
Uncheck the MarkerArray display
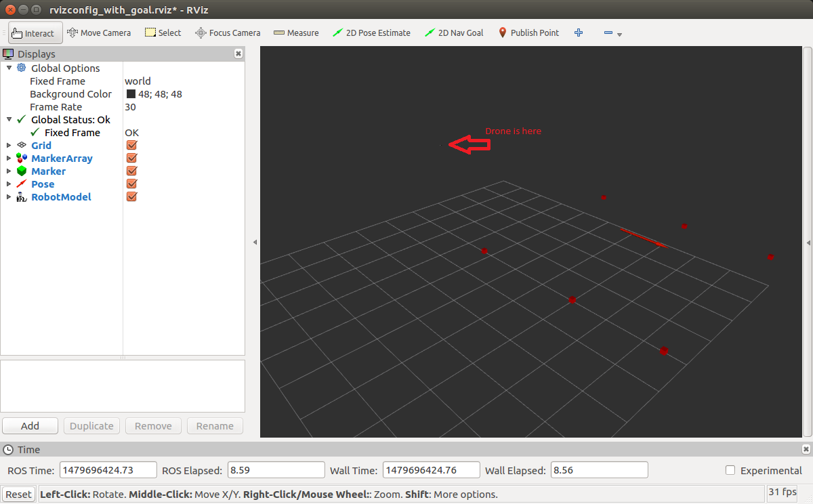point(132,159)
